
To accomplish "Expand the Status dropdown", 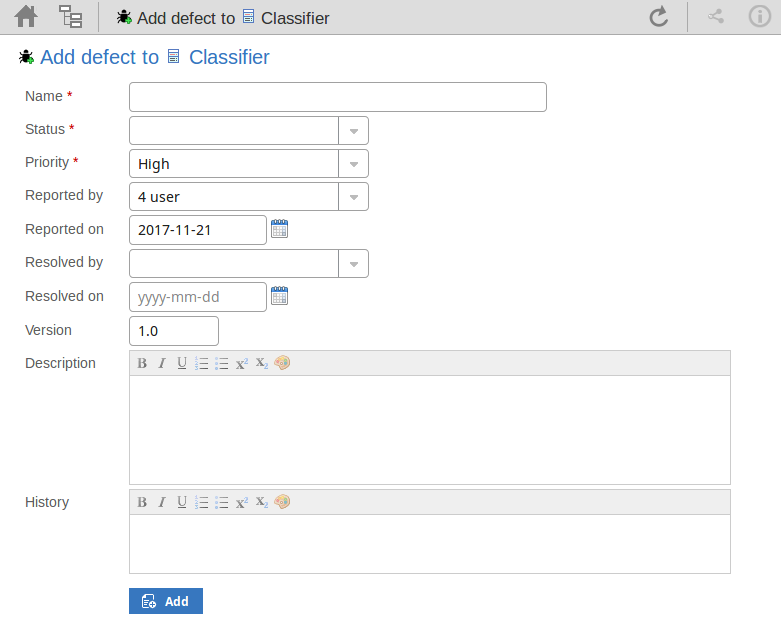I will pos(354,131).
